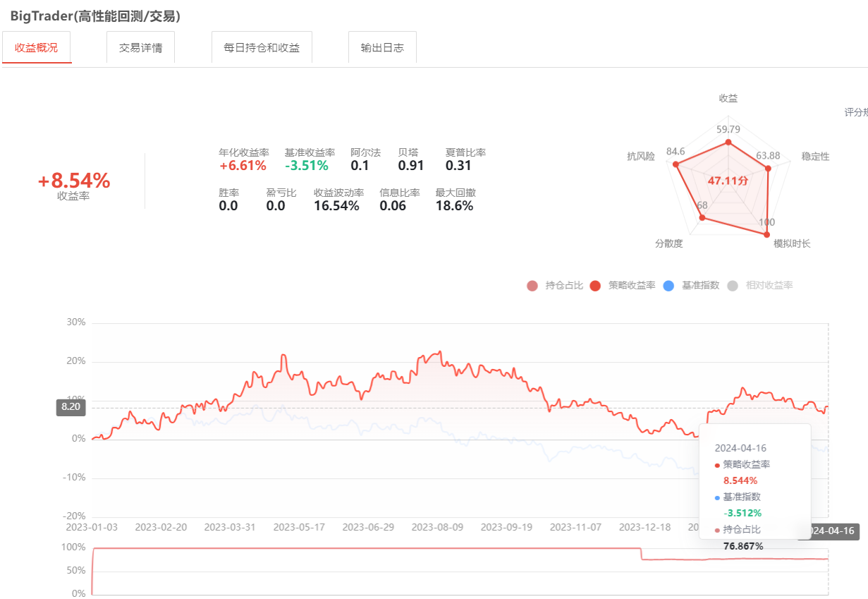Click the 抗风险 vertex dot on radar
This screenshot has height=599, width=868.
pyautogui.click(x=676, y=164)
